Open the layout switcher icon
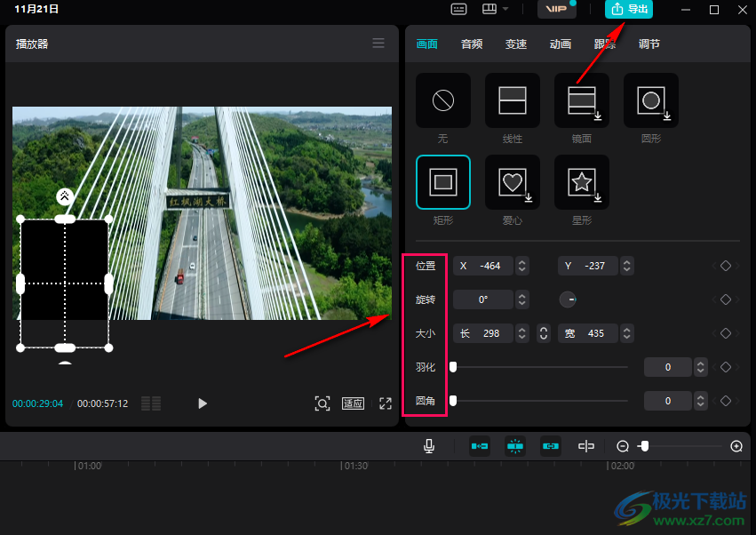756x535 pixels. (x=489, y=9)
